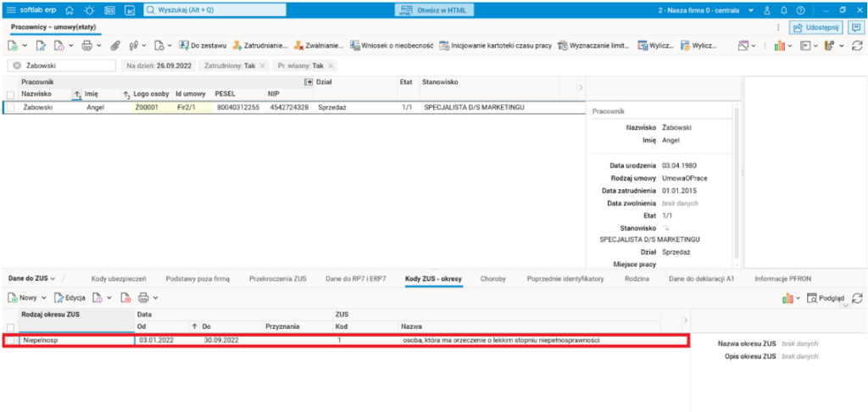Image resolution: width=868 pixels, height=412 pixels.
Task: Click Zwalnianie... toolbar button
Action: [319, 46]
